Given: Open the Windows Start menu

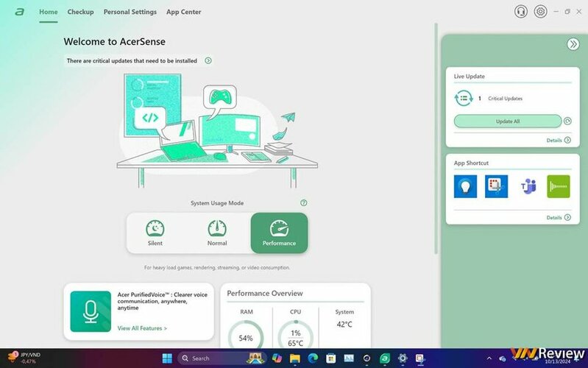Looking at the screenshot, I should coord(167,358).
